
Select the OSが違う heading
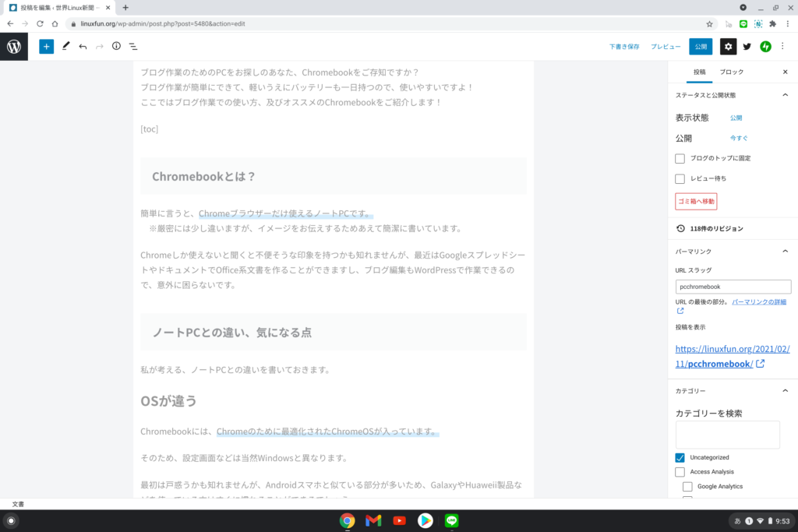coord(168,401)
